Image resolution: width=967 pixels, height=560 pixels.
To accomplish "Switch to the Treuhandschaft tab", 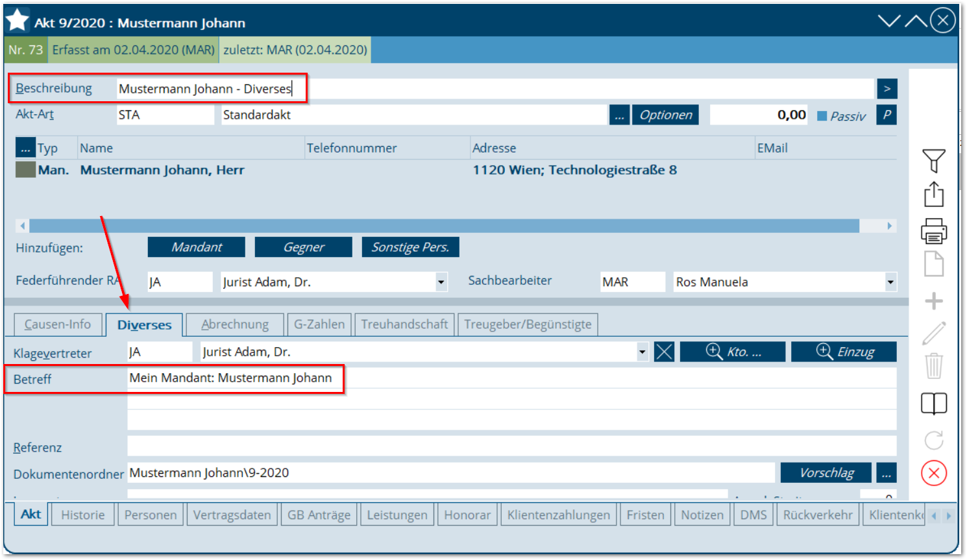I will [404, 324].
